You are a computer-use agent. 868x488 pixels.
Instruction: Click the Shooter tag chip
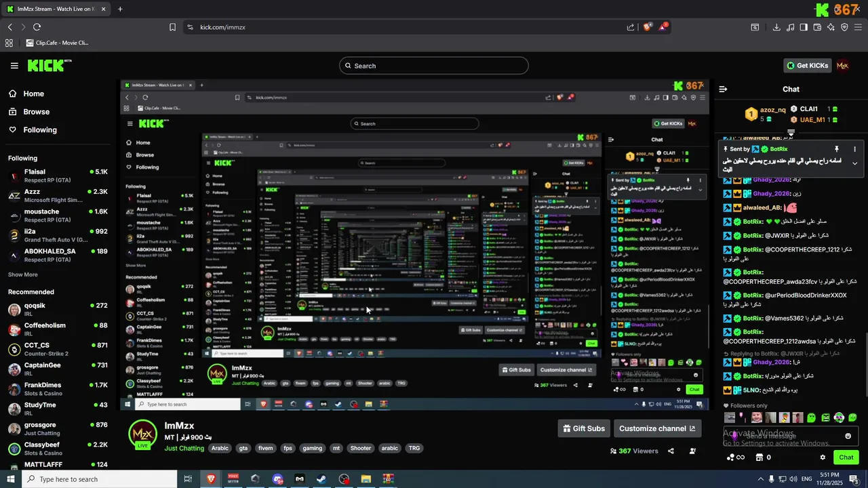[x=360, y=448]
